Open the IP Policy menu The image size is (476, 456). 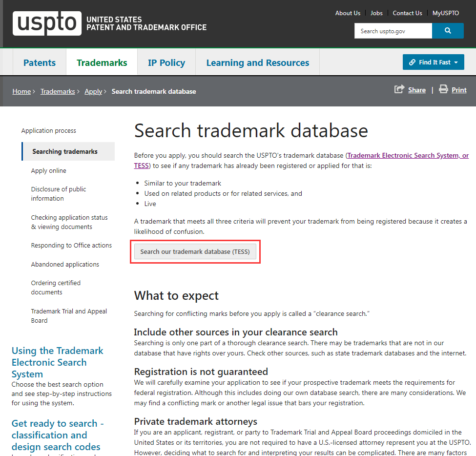coord(166,62)
